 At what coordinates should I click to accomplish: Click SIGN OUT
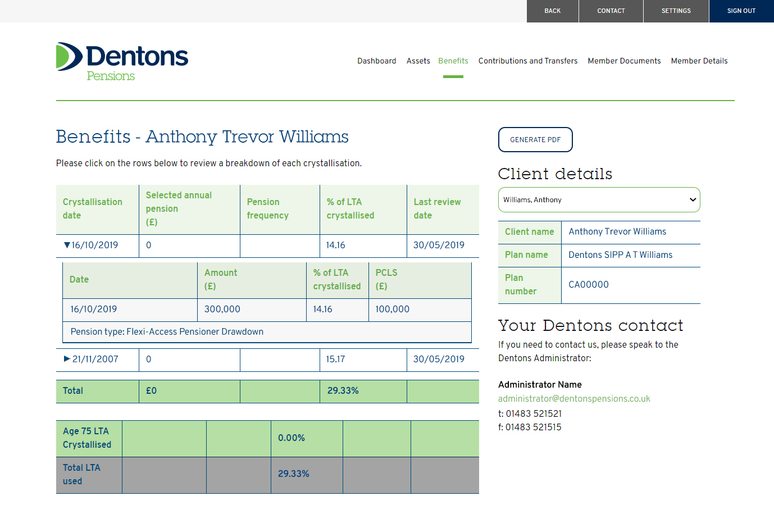pos(741,11)
